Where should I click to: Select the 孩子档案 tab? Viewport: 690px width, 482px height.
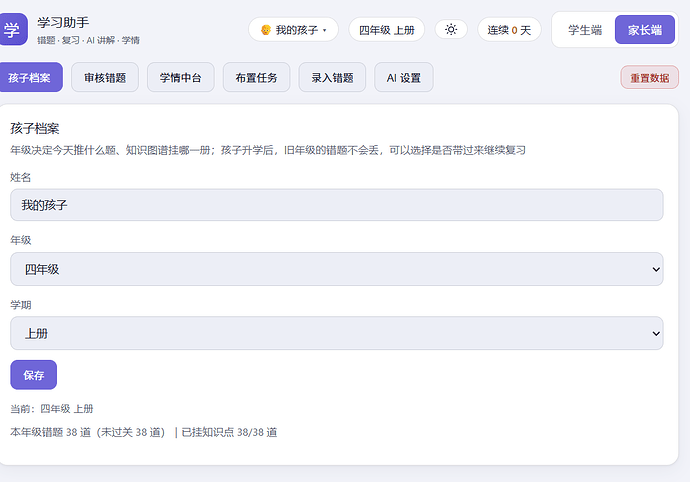(30, 77)
